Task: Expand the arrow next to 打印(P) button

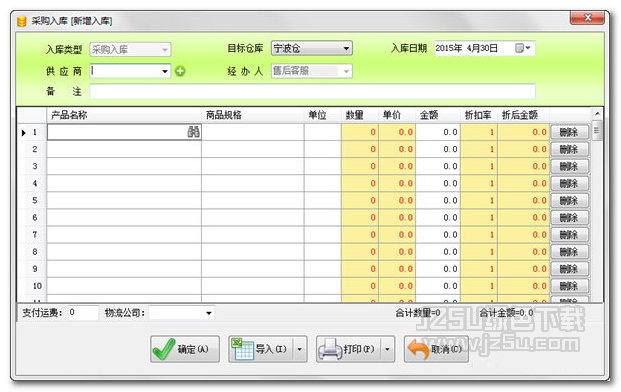Action: click(387, 349)
